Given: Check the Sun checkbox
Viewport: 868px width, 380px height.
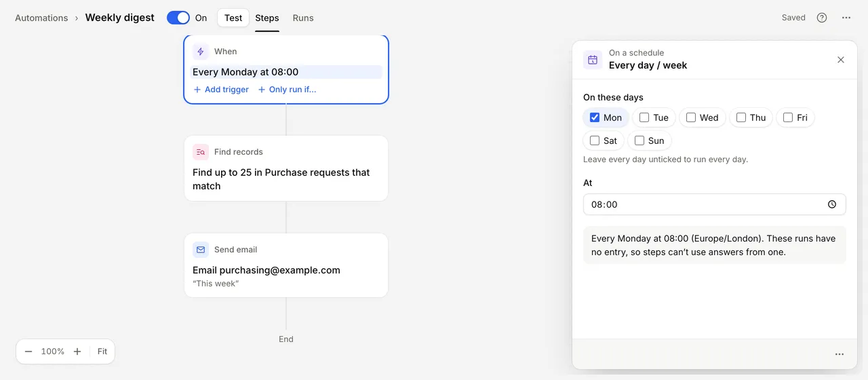Looking at the screenshot, I should 639,140.
